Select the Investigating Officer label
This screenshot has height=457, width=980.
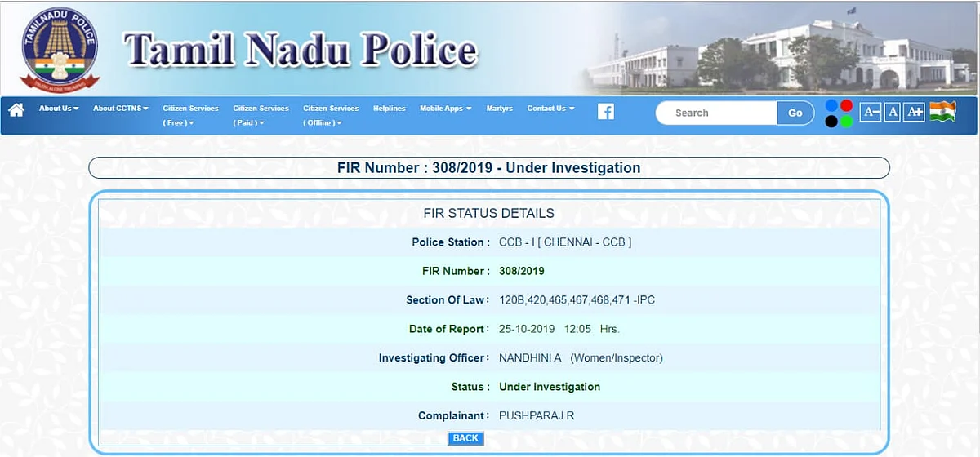[x=434, y=358]
